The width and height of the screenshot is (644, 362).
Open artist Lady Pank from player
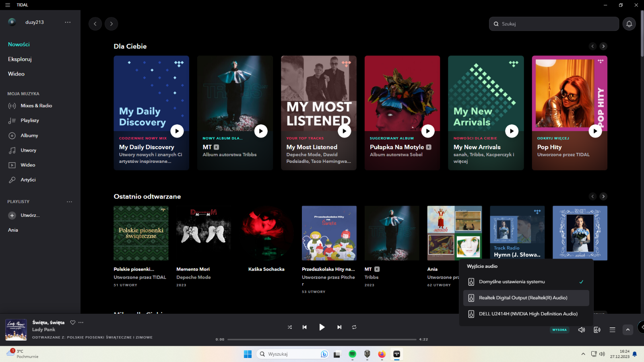pyautogui.click(x=43, y=329)
